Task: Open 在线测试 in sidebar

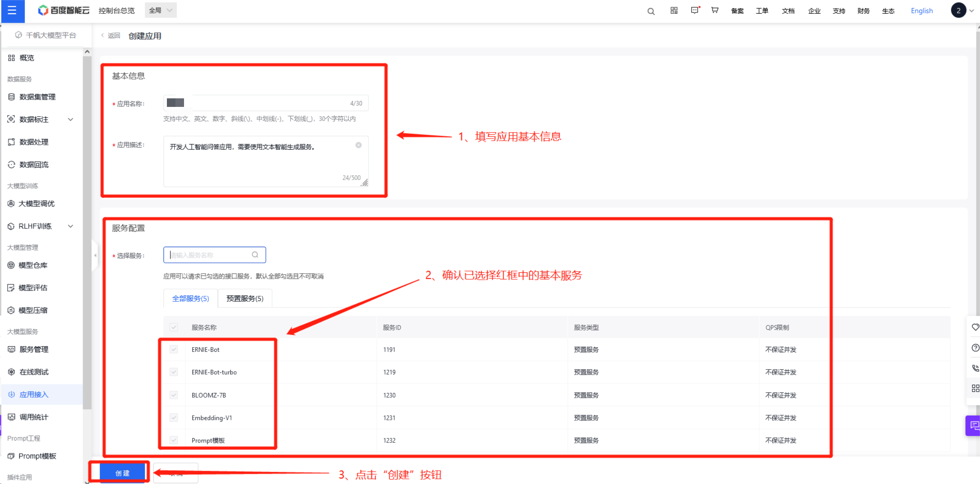Action: [34, 372]
